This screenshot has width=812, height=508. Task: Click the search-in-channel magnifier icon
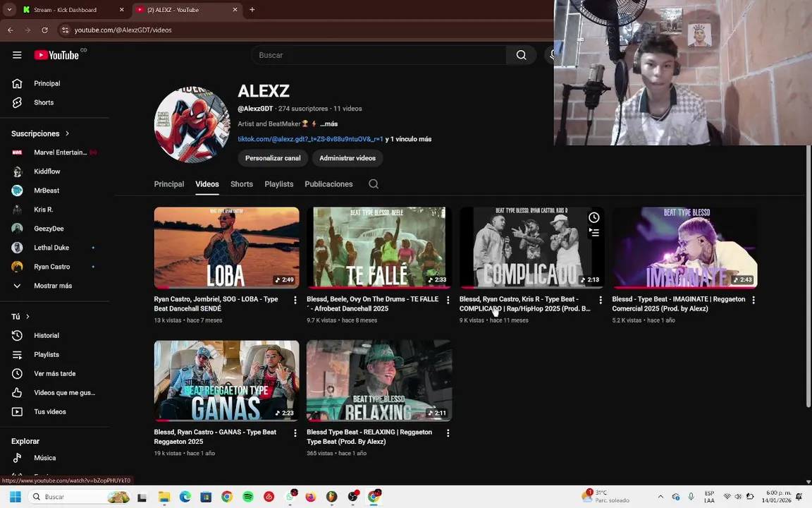(x=374, y=184)
